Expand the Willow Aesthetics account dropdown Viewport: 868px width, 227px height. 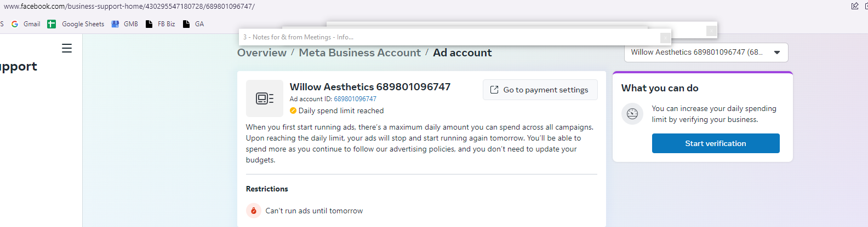point(706,53)
